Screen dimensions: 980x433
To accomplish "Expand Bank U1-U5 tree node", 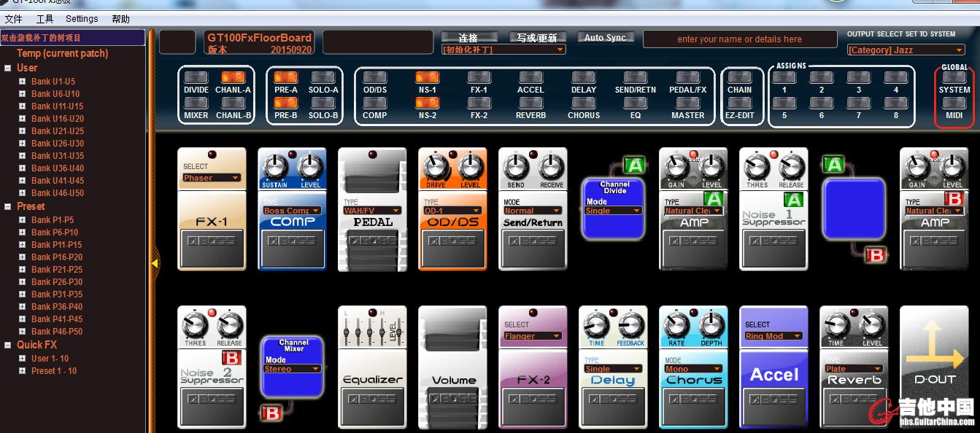I will click(23, 82).
